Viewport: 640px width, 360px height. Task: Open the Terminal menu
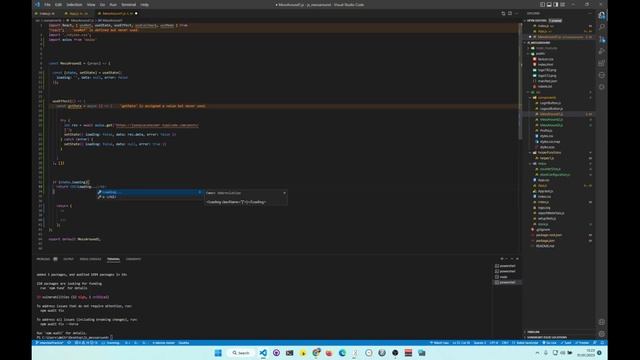click(x=129, y=4)
